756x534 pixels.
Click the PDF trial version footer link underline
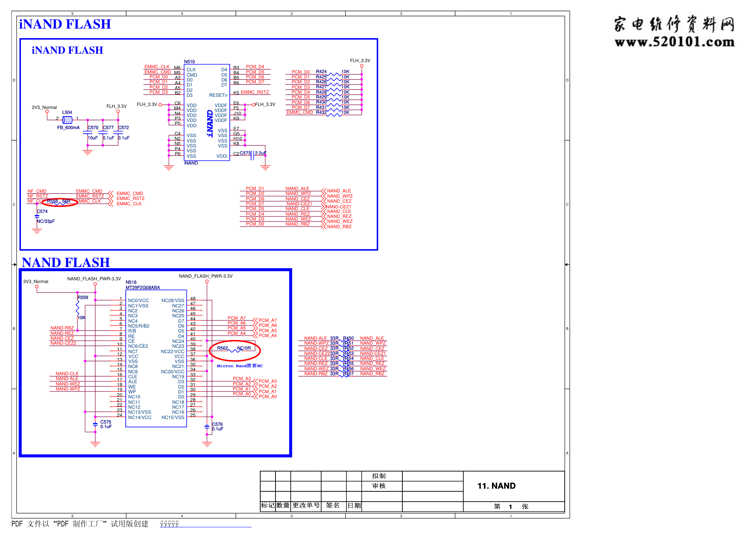(x=206, y=527)
